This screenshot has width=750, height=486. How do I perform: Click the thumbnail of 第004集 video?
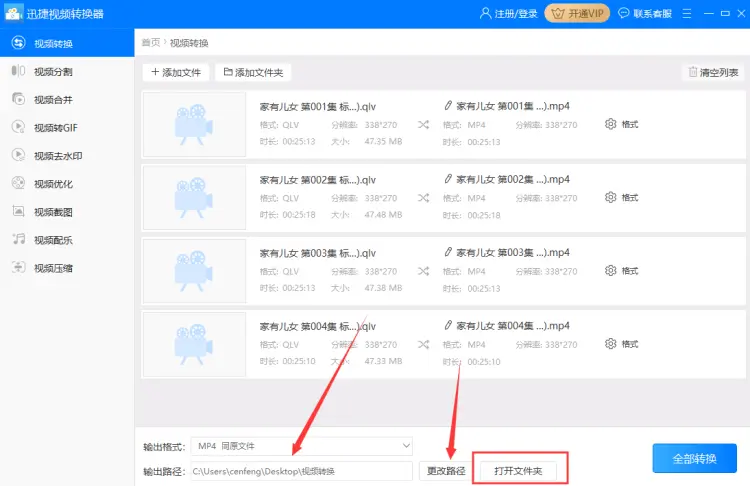point(194,344)
